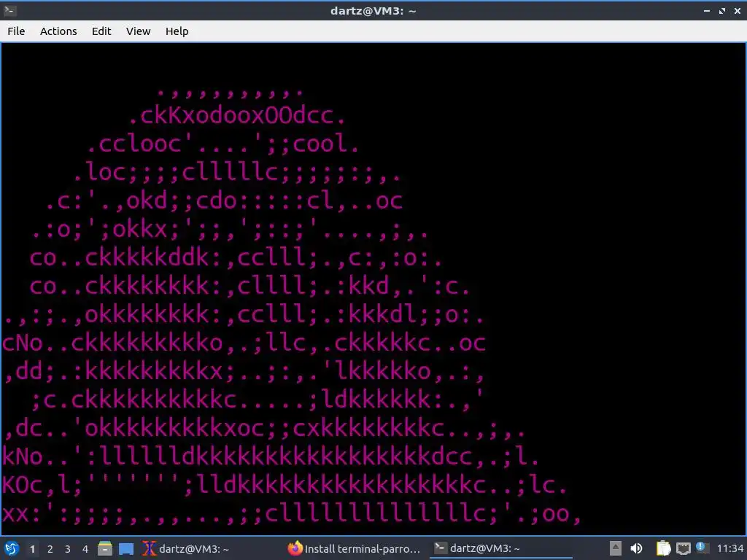
Task: Click the dartz@VM3 title bar text
Action: tap(373, 10)
